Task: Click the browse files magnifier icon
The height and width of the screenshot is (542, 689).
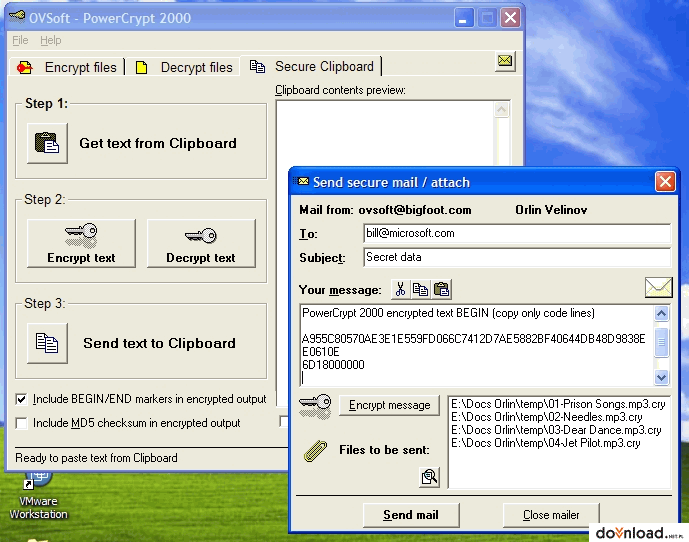Action: pos(429,477)
